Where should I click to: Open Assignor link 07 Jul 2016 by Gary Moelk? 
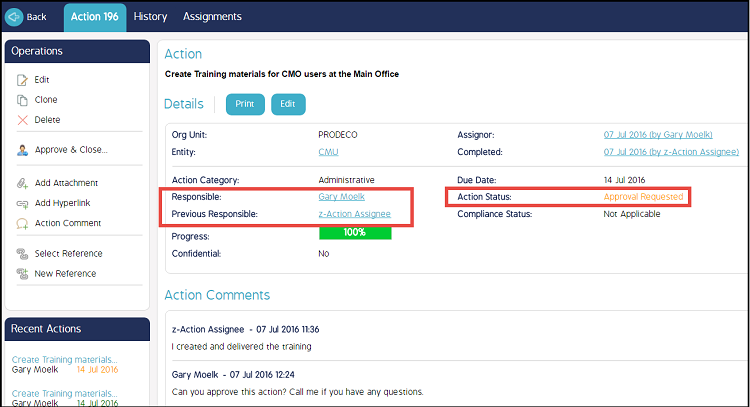tap(658, 135)
